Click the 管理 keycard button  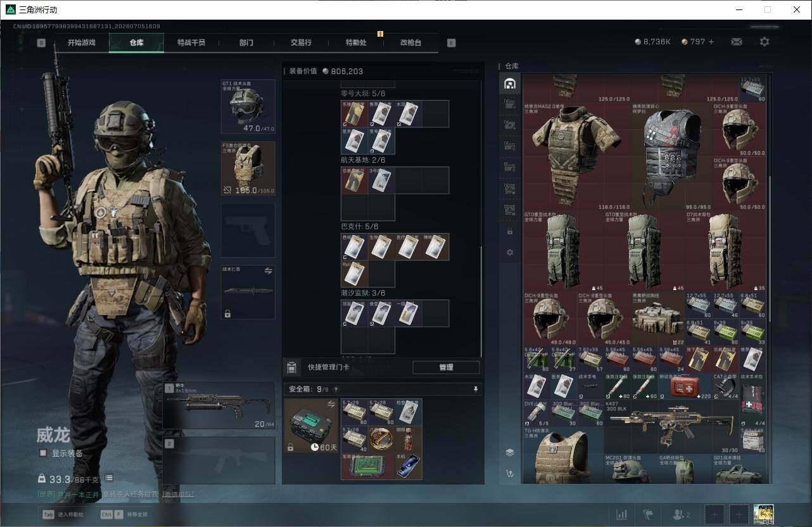(446, 367)
